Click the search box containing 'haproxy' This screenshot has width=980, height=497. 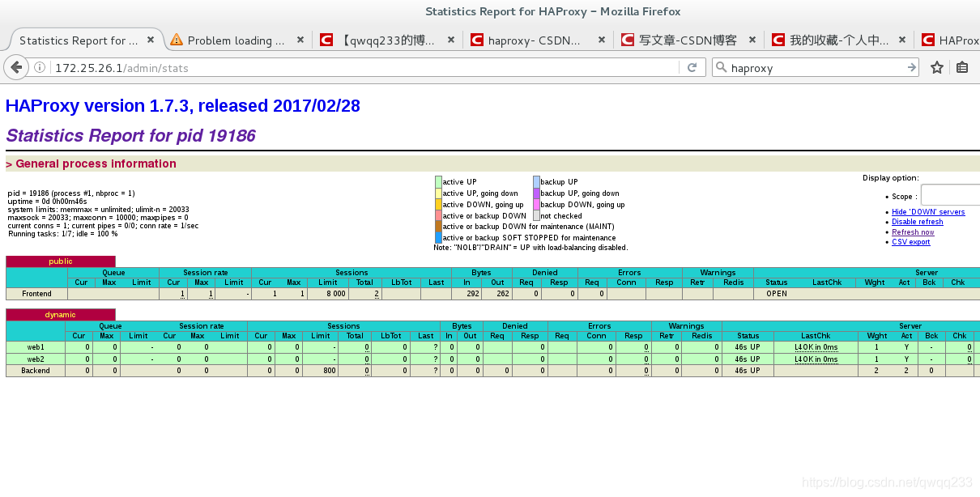pos(816,68)
